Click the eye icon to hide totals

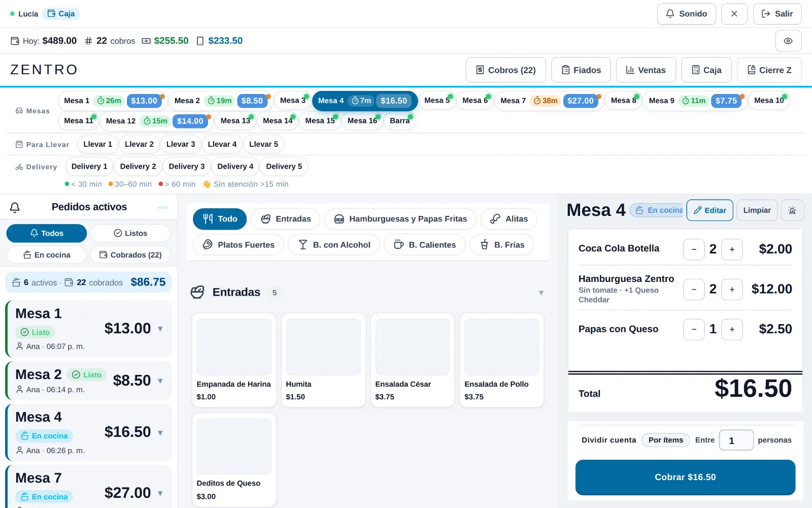(x=788, y=41)
